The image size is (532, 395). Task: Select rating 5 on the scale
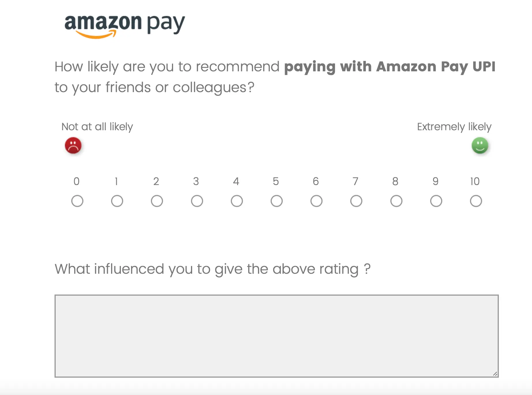[276, 200]
